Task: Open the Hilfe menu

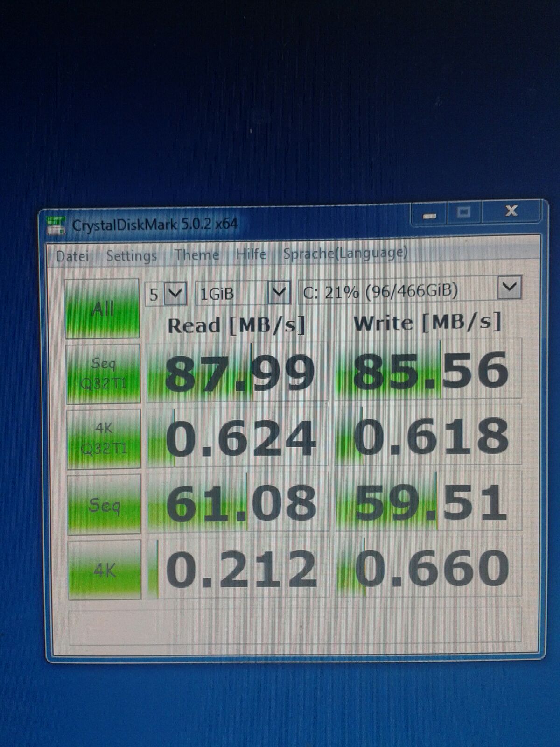Action: (x=251, y=254)
